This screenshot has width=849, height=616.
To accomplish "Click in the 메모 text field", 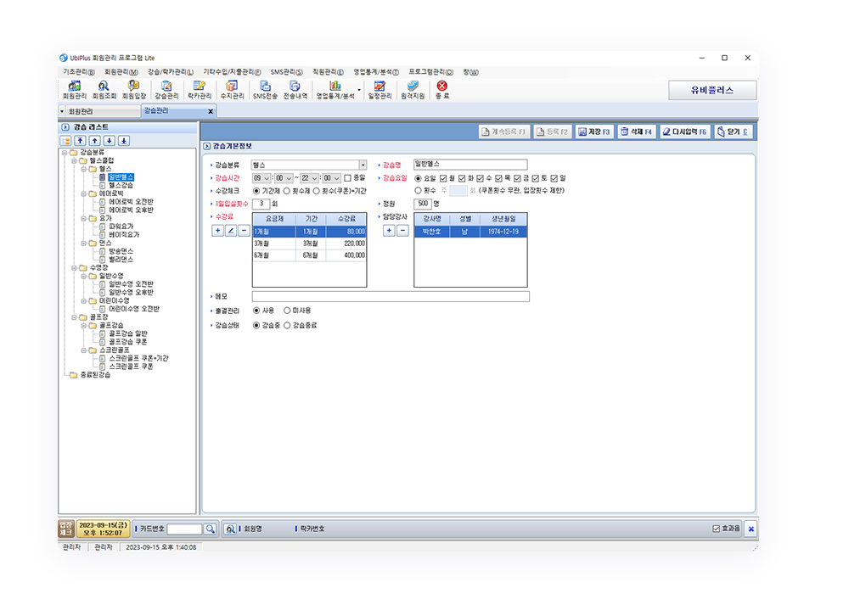I will 391,296.
